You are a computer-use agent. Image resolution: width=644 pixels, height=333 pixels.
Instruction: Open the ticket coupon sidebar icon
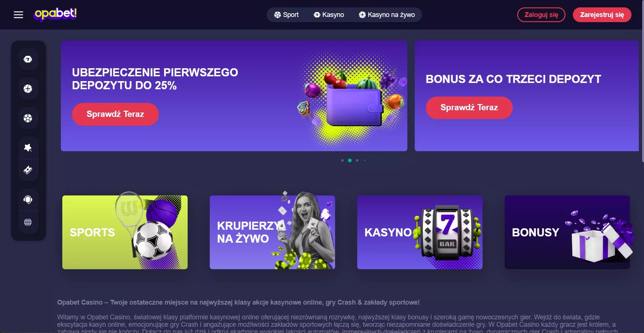tap(28, 170)
